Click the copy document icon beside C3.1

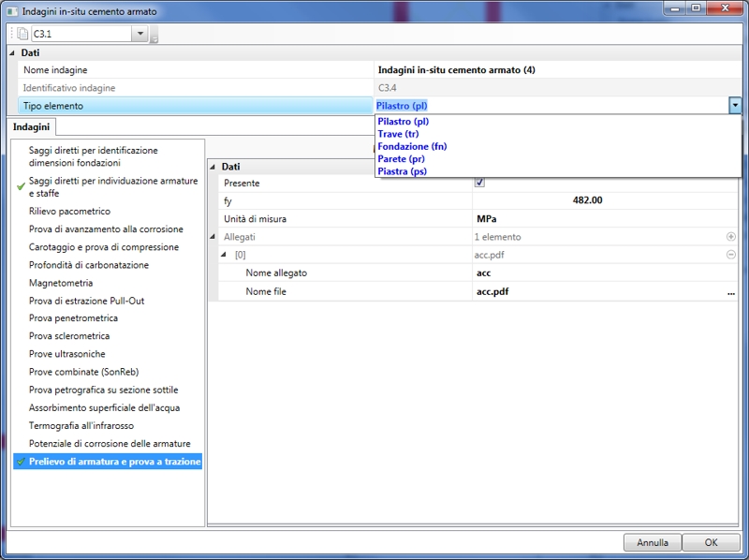coord(22,34)
